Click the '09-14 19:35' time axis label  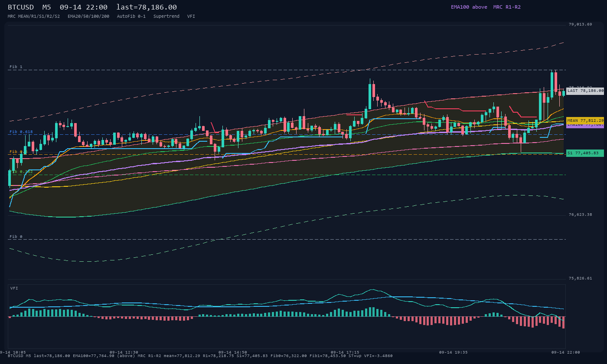click(454, 352)
